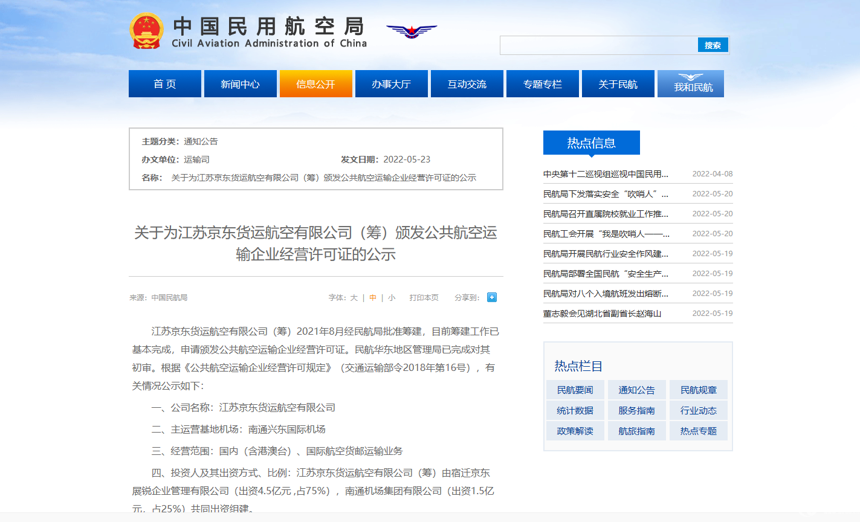This screenshot has height=522, width=860.
Task: Click inside the search input field
Action: pos(598,45)
